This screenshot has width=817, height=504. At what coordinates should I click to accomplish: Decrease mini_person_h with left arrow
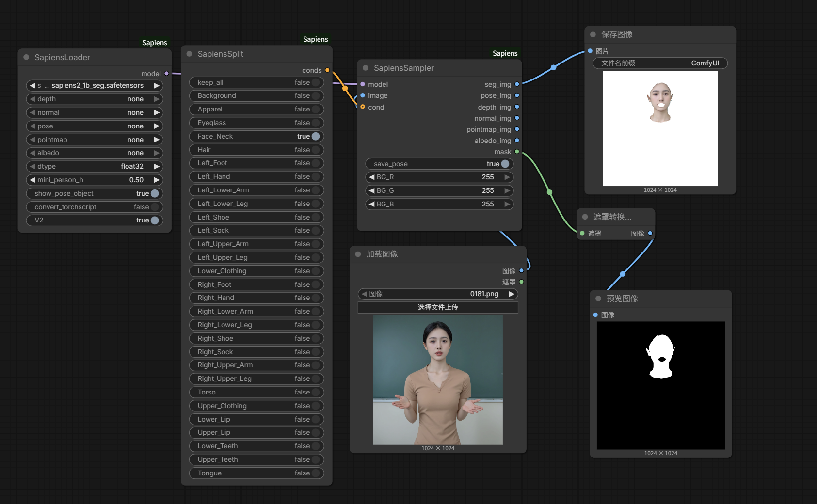pyautogui.click(x=32, y=180)
